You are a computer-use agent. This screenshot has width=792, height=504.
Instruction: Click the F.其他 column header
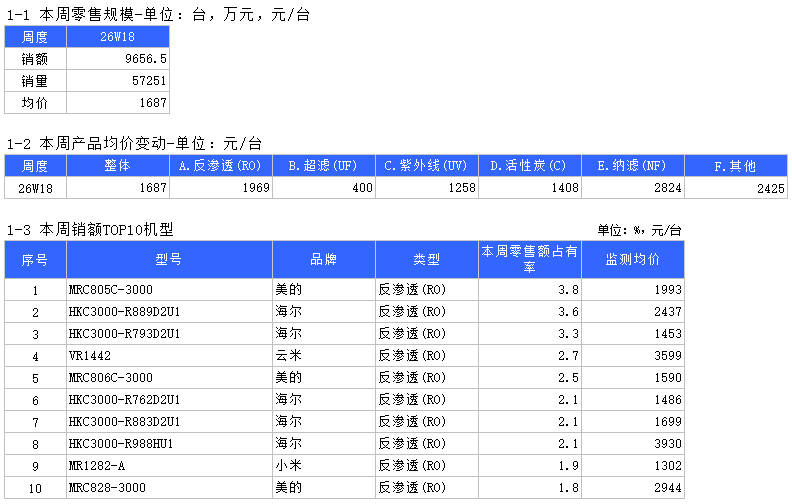735,166
